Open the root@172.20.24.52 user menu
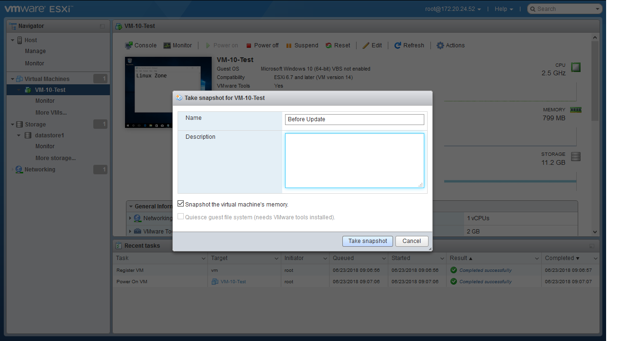This screenshot has width=644, height=341. [x=453, y=9]
